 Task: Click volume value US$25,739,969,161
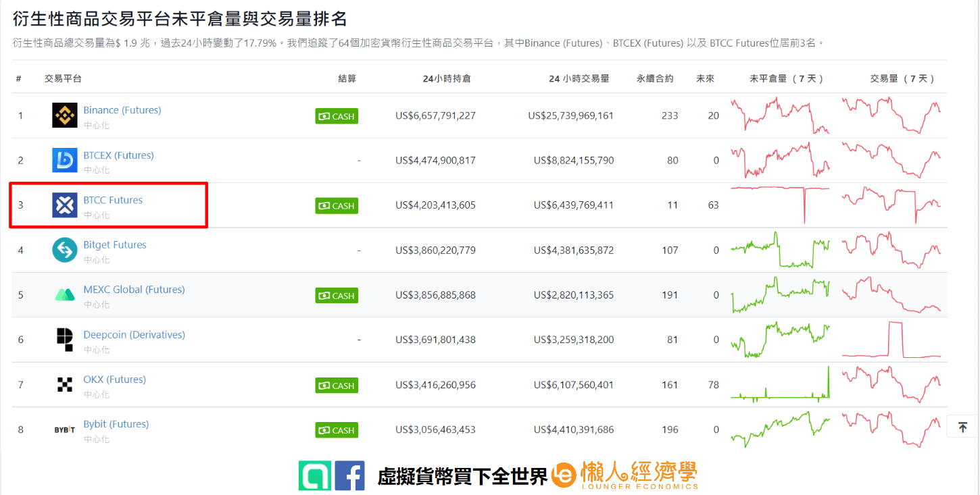(571, 115)
